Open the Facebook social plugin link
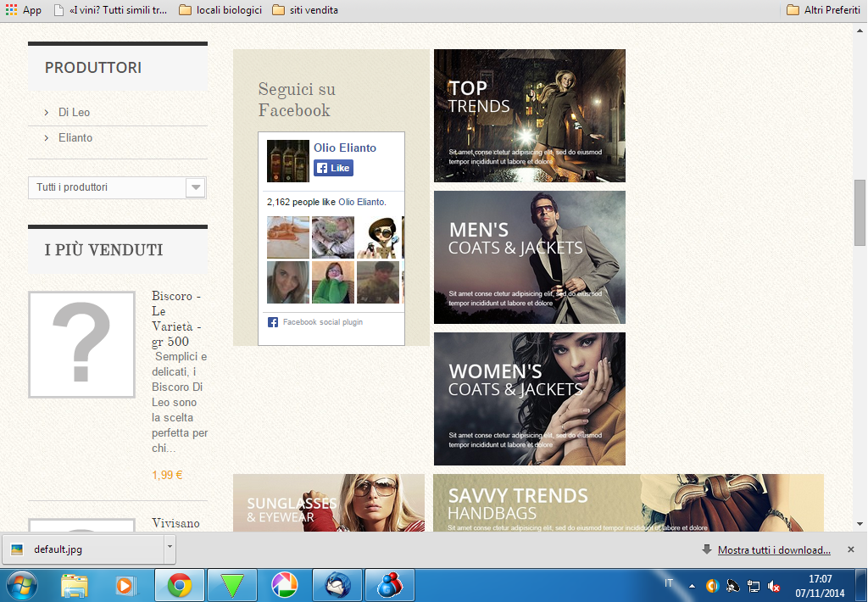 [323, 322]
